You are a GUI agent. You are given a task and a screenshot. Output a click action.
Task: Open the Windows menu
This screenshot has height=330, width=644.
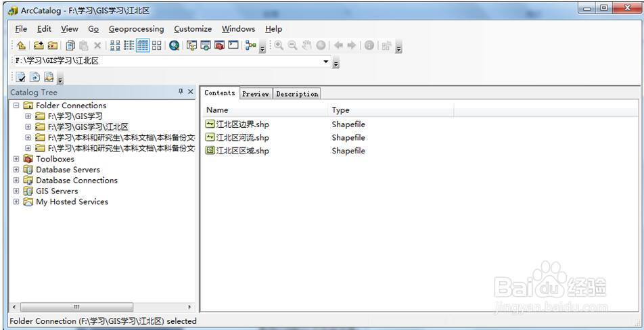[x=239, y=29]
